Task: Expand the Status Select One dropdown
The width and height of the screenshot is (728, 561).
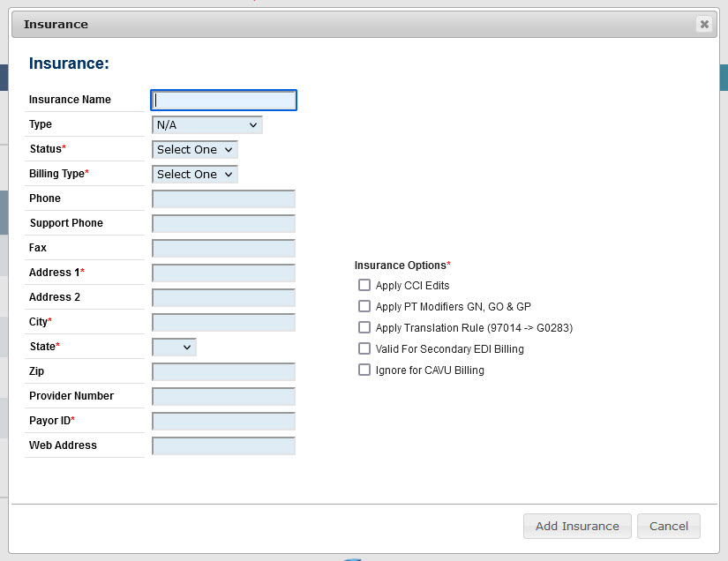Action: 194,149
